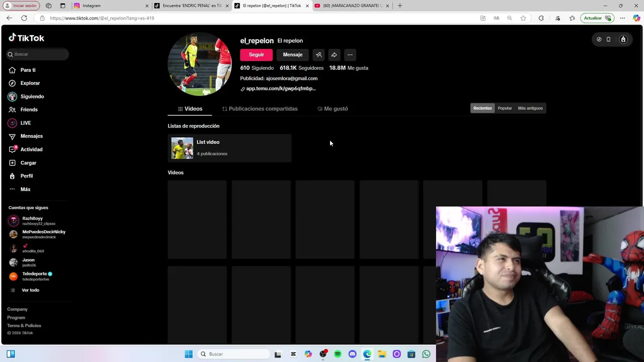Viewport: 644px width, 362px height.
Task: Click 610 Siguiendo count
Action: coord(257,68)
